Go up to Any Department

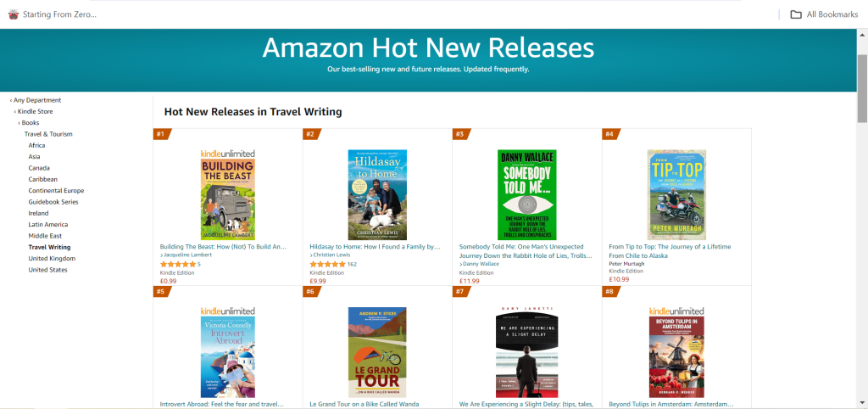(37, 100)
